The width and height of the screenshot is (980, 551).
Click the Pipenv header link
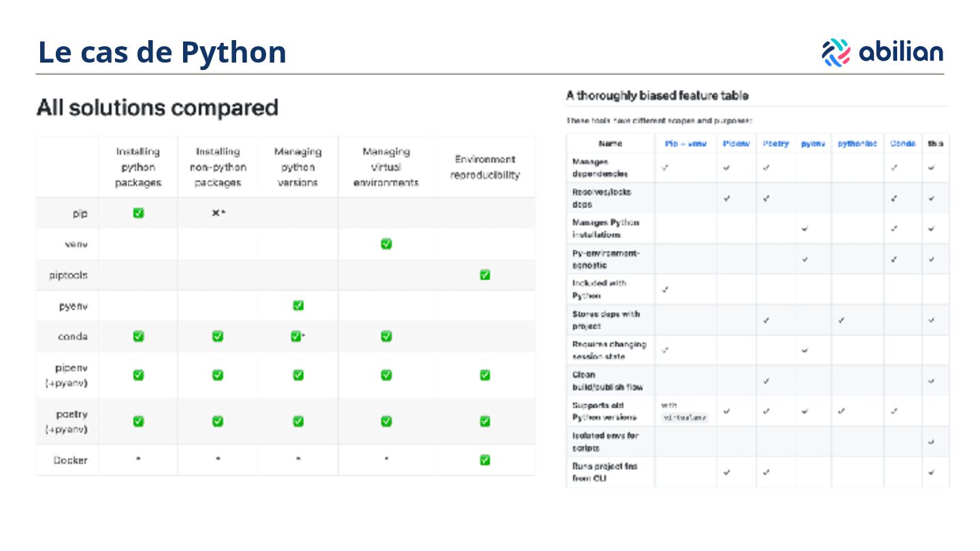tap(736, 144)
